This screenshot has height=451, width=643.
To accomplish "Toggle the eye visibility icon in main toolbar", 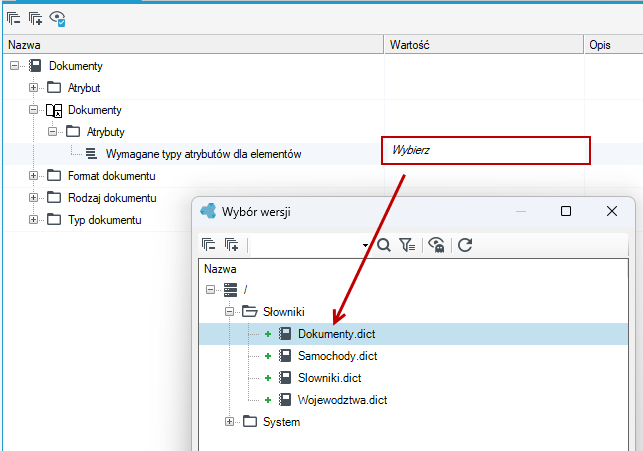I will [x=57, y=18].
